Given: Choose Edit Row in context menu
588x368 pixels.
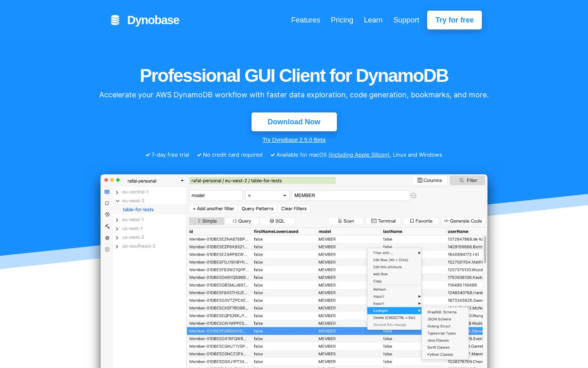Looking at the screenshot, I should 394,260.
